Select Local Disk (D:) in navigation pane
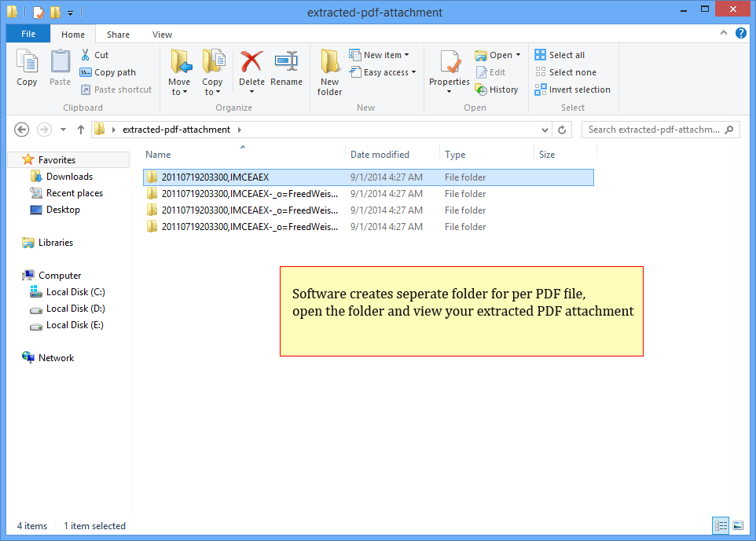Image resolution: width=756 pixels, height=541 pixels. pos(75,309)
